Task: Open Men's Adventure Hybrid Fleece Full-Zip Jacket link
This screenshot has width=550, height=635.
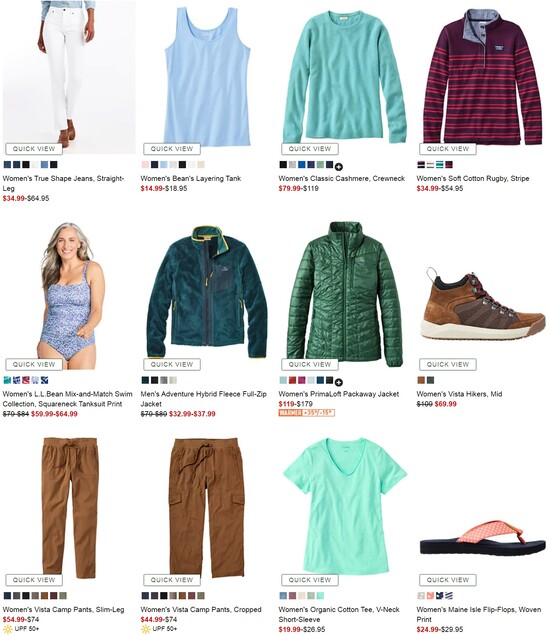Action: tap(203, 399)
